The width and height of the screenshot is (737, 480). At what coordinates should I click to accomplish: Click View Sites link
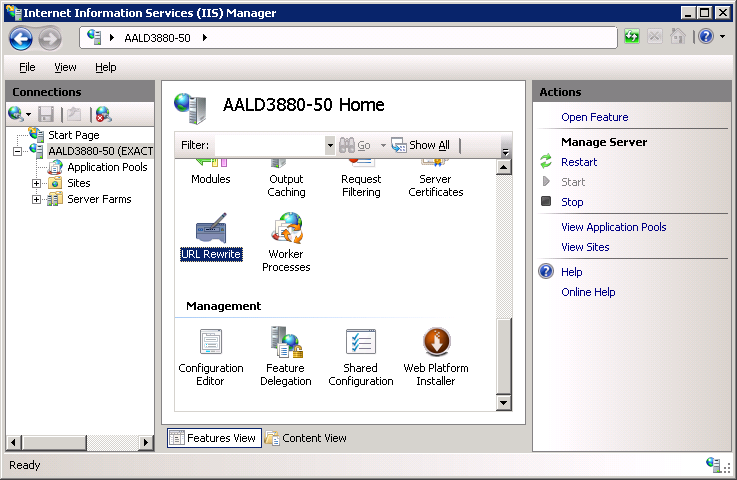pos(585,247)
